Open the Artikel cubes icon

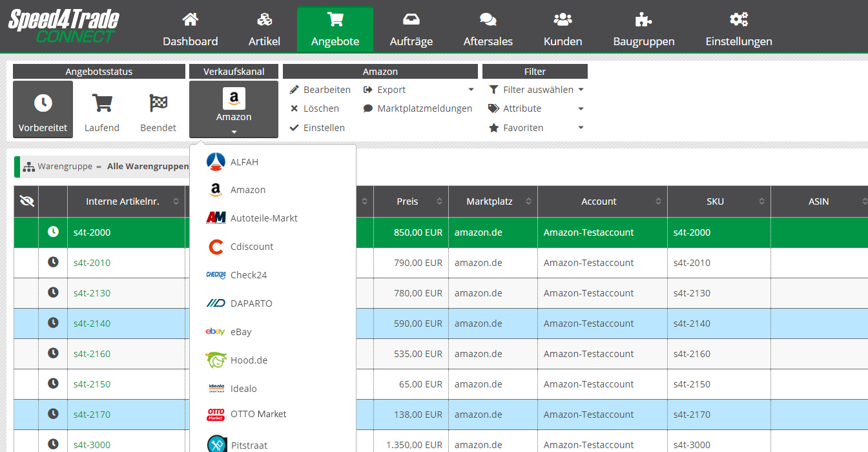click(264, 19)
